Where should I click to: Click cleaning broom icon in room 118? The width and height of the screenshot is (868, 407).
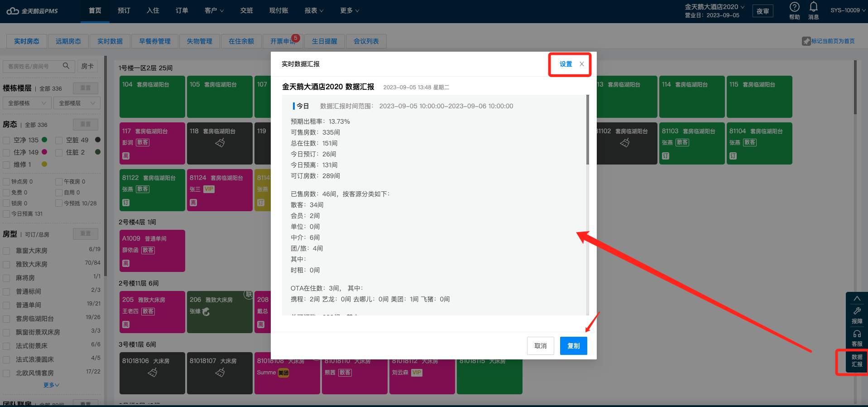[x=220, y=143]
